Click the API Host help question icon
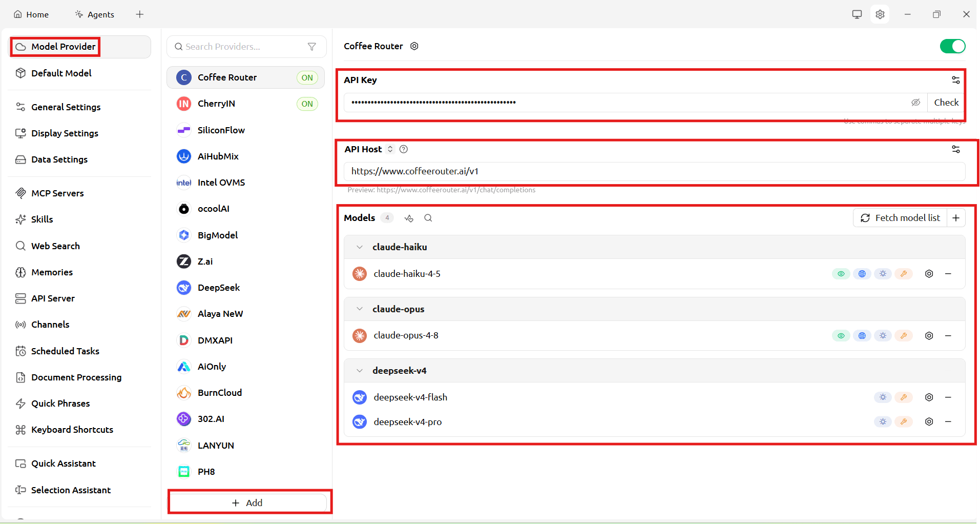The width and height of the screenshot is (980, 524). pyautogui.click(x=404, y=149)
